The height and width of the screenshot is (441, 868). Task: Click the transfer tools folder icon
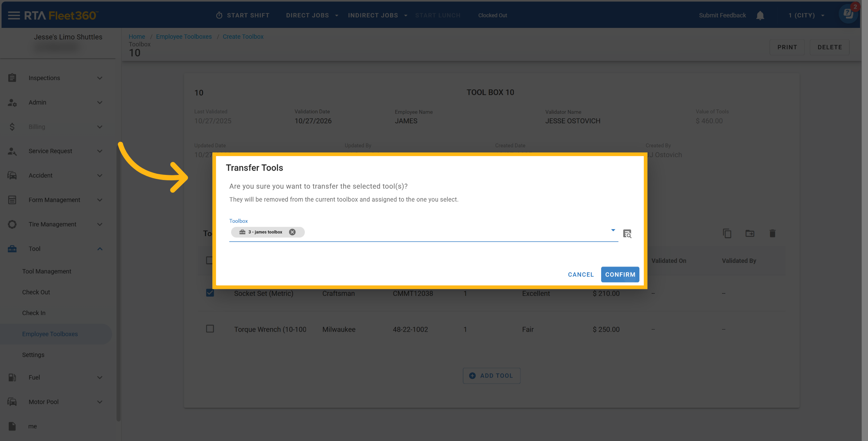click(x=750, y=234)
